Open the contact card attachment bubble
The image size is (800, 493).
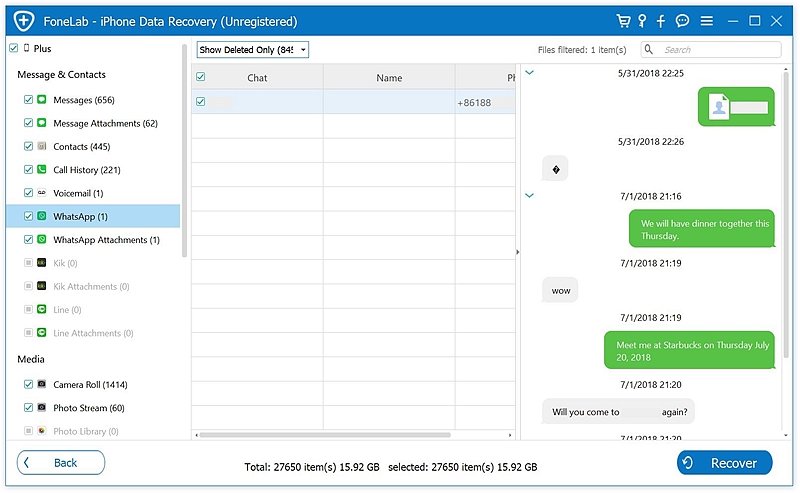(736, 107)
